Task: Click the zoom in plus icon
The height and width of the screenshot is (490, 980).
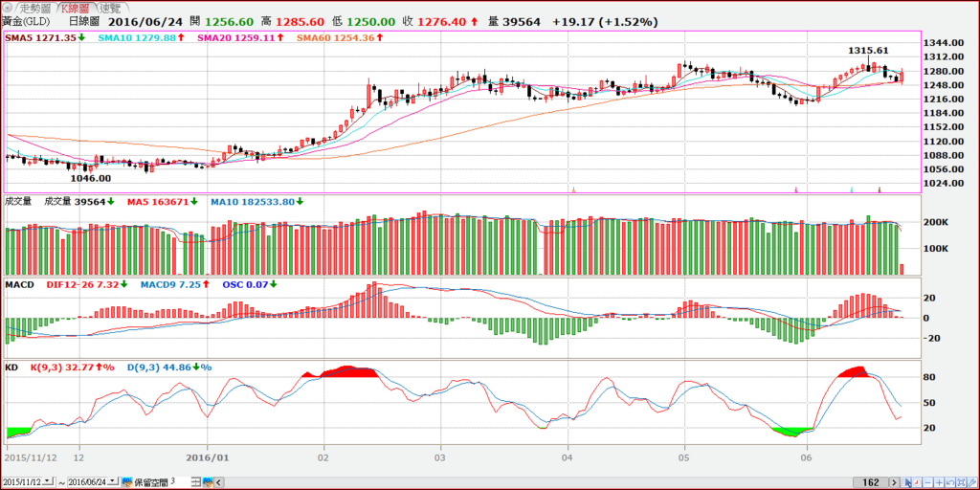Action: click(940, 482)
